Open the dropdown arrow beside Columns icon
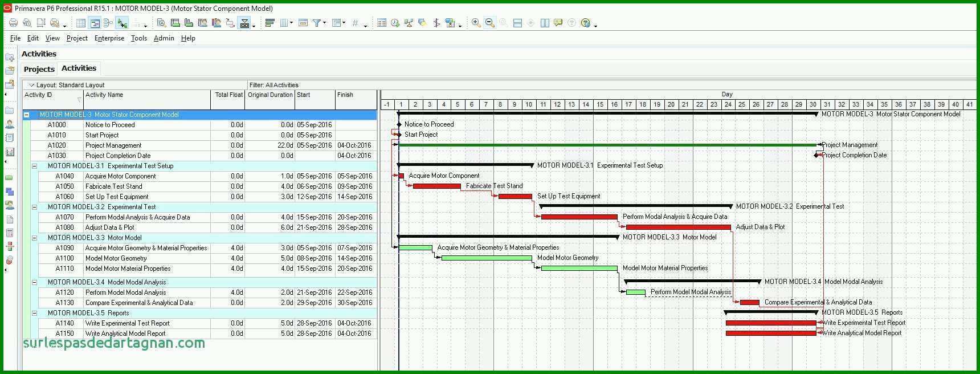This screenshot has width=980, height=374. tap(291, 23)
